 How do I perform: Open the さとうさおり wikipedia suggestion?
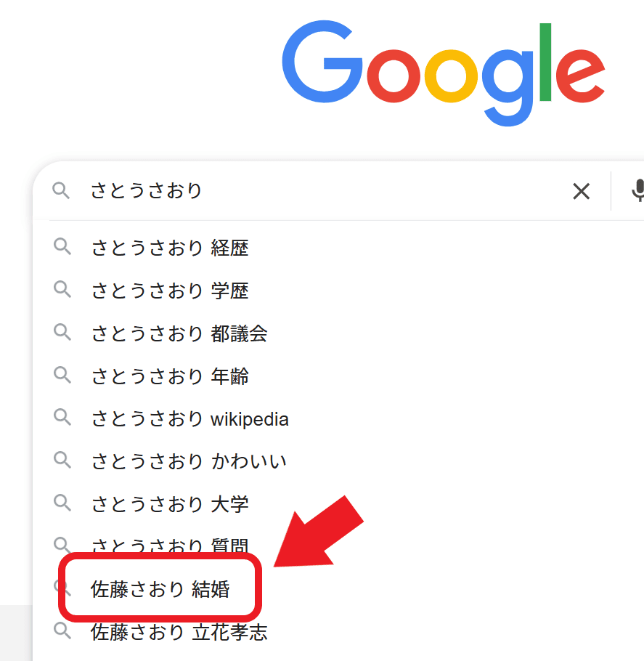click(189, 419)
